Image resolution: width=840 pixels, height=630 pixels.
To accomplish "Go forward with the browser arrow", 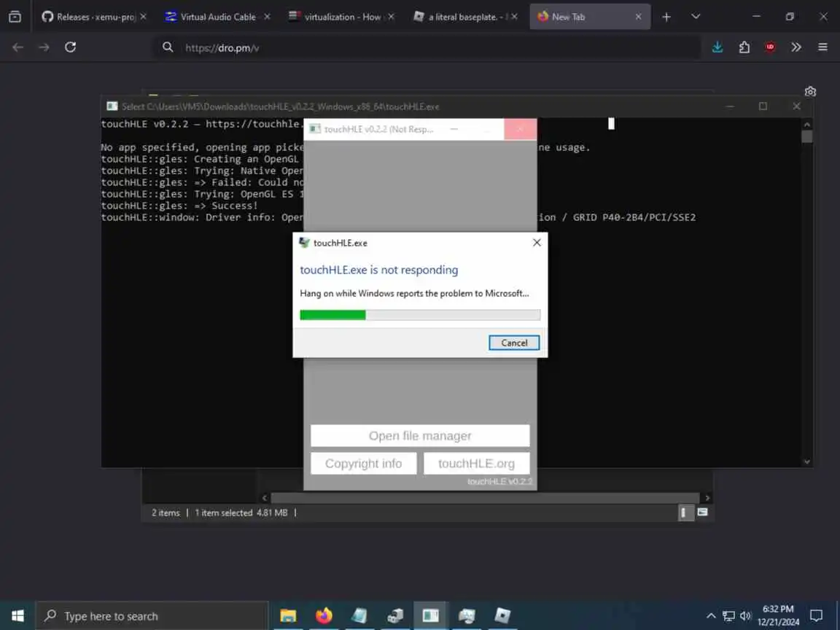I will tap(44, 47).
